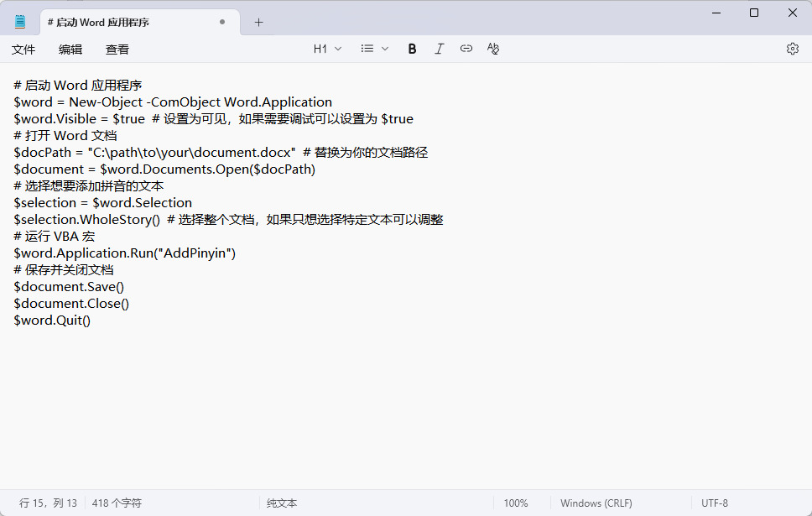Add a new tab with plus button

(259, 23)
